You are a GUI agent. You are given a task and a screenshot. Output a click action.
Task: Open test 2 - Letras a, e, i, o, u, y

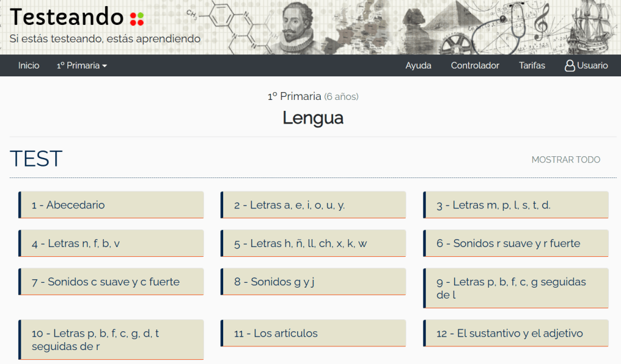click(313, 205)
